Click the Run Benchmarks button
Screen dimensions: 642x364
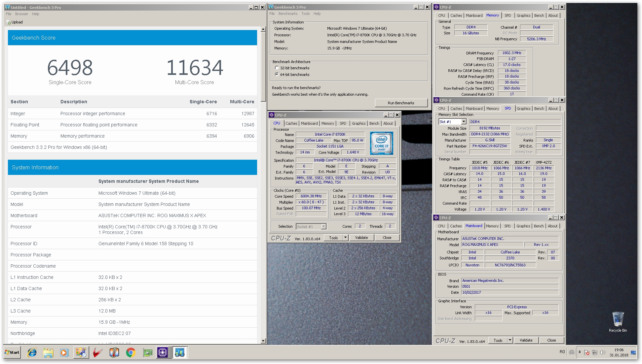click(x=401, y=103)
